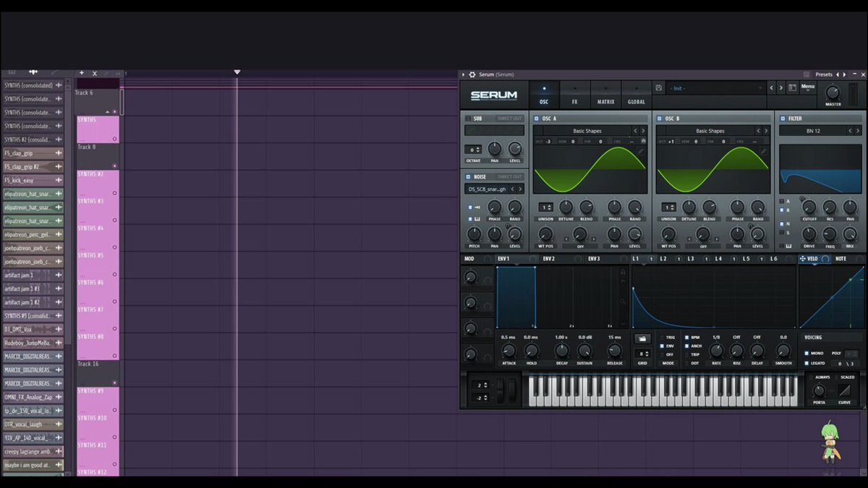Click the MASTER volume knob

pos(833,93)
